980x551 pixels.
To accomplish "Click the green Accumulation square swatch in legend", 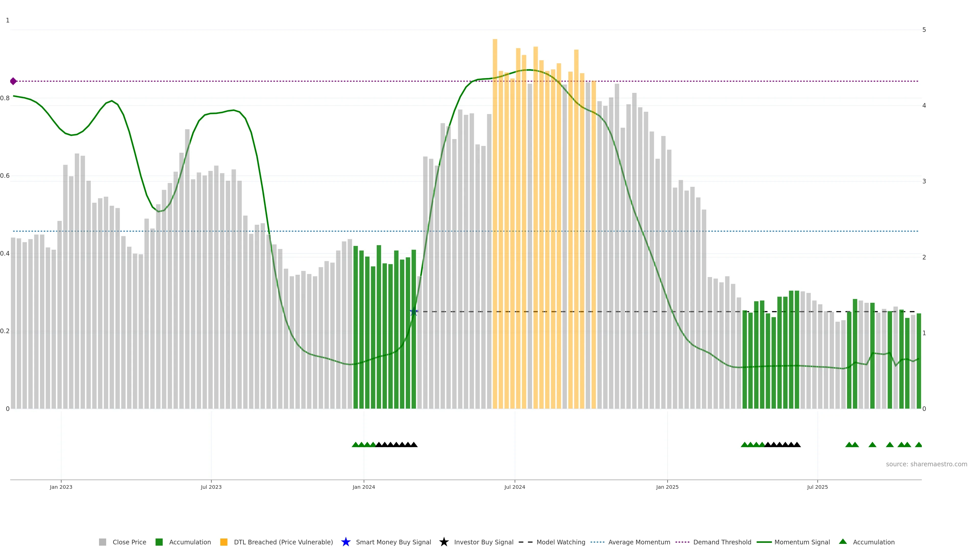I will point(159,542).
